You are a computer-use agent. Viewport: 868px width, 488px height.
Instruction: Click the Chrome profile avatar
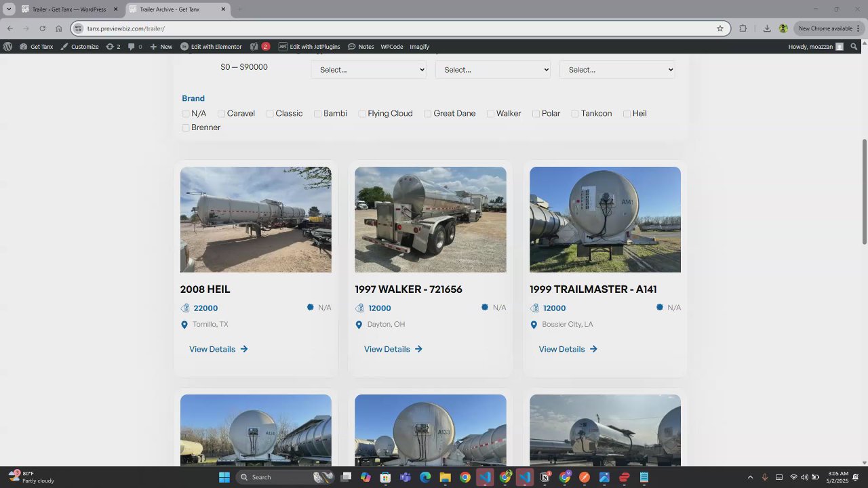coord(783,28)
